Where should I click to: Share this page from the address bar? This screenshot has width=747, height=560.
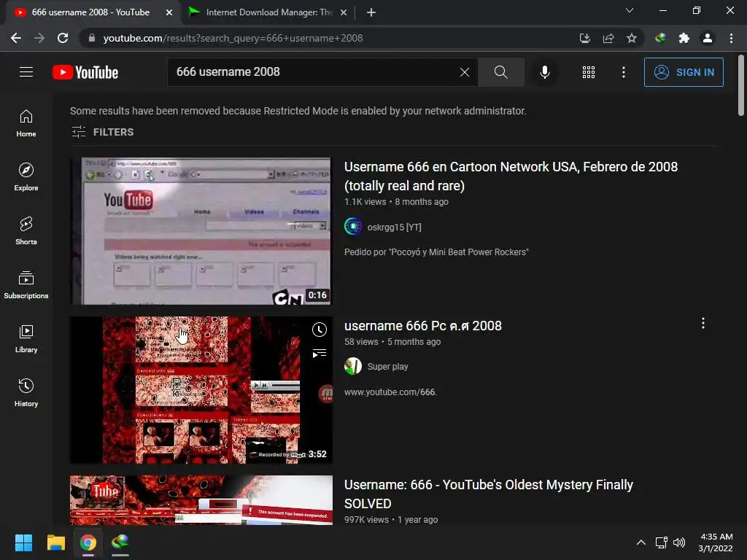coord(608,38)
